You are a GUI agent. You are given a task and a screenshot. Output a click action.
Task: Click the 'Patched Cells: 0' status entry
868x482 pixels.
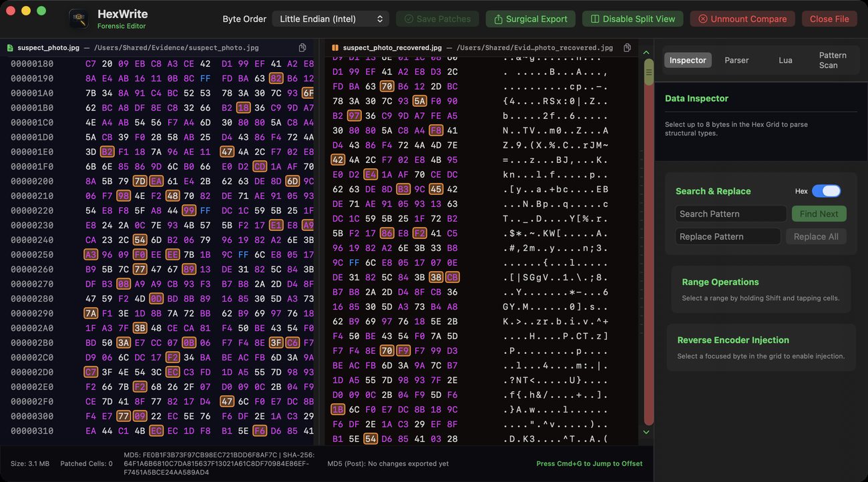click(86, 463)
